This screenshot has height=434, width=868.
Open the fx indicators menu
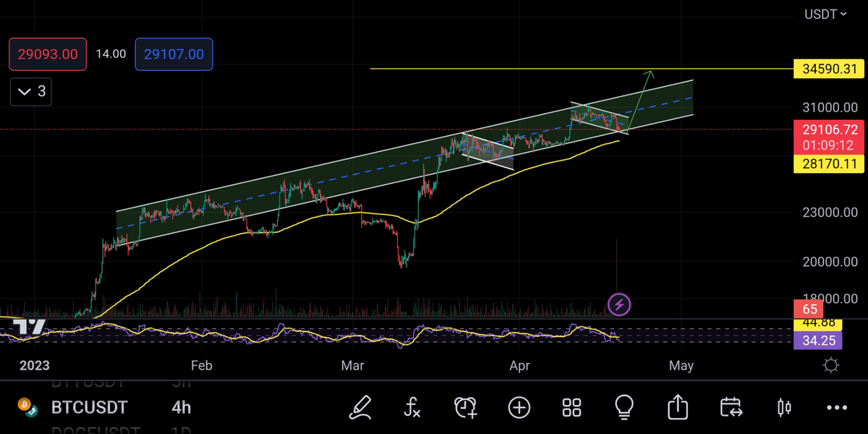click(x=412, y=407)
